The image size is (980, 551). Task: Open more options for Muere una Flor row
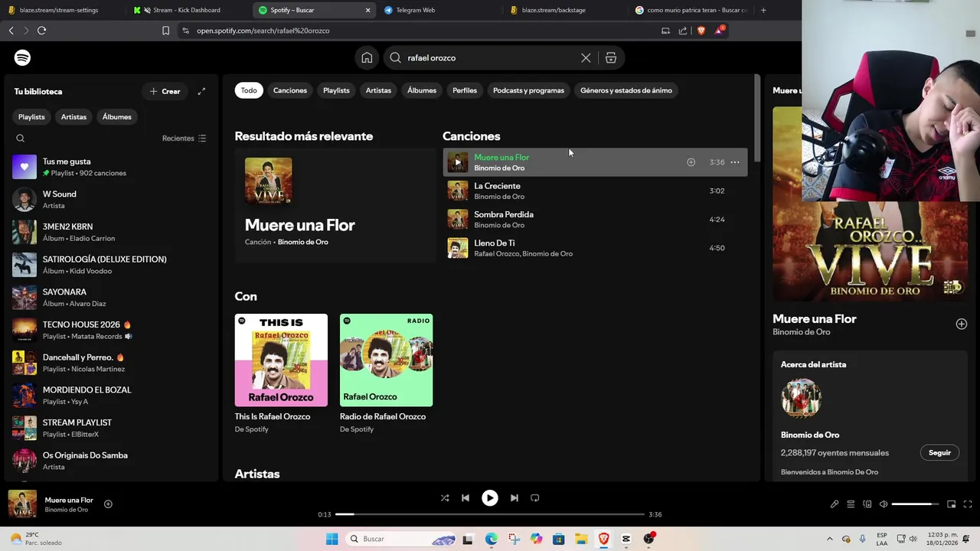(735, 162)
